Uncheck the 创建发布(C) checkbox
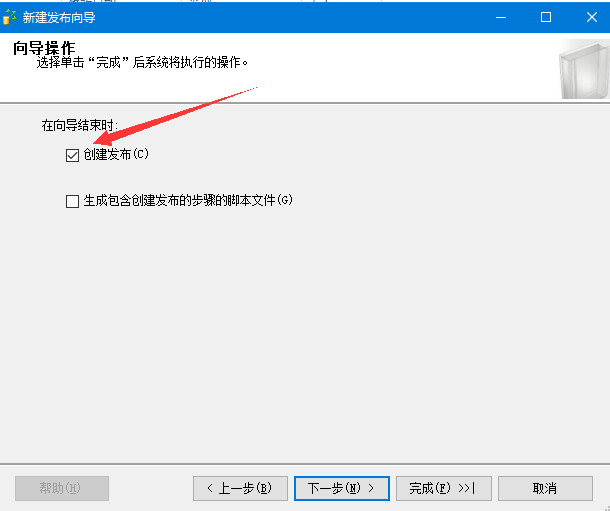The height and width of the screenshot is (511, 610). [72, 155]
